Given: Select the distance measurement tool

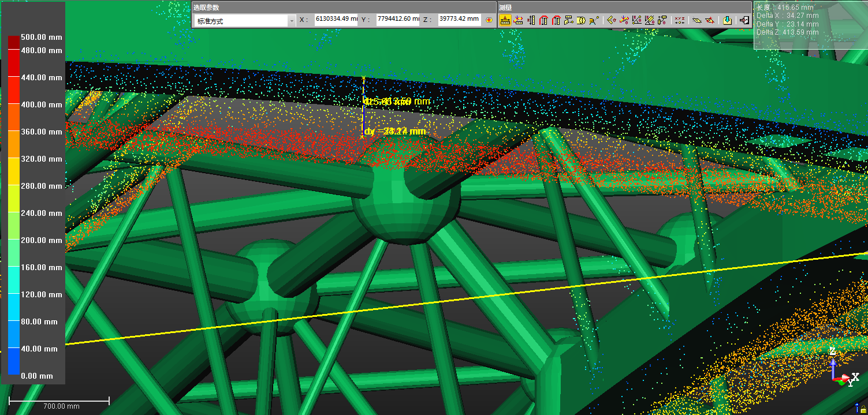Looking at the screenshot, I should point(505,20).
